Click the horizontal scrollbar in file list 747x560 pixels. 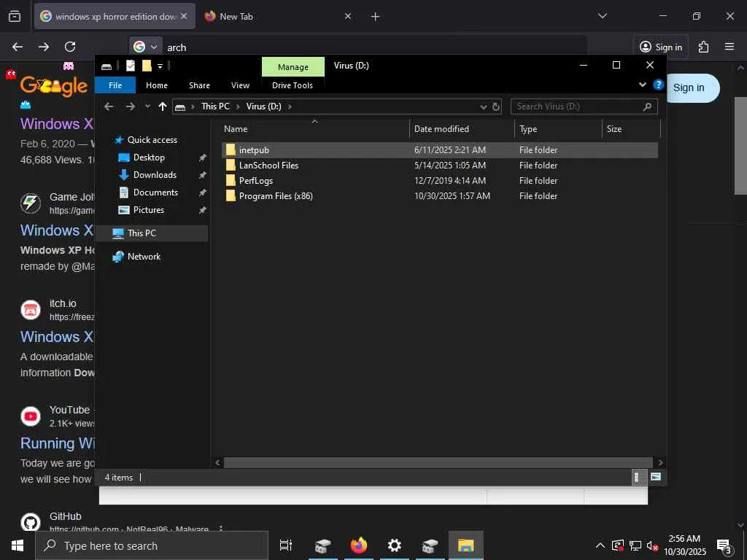[x=438, y=463]
